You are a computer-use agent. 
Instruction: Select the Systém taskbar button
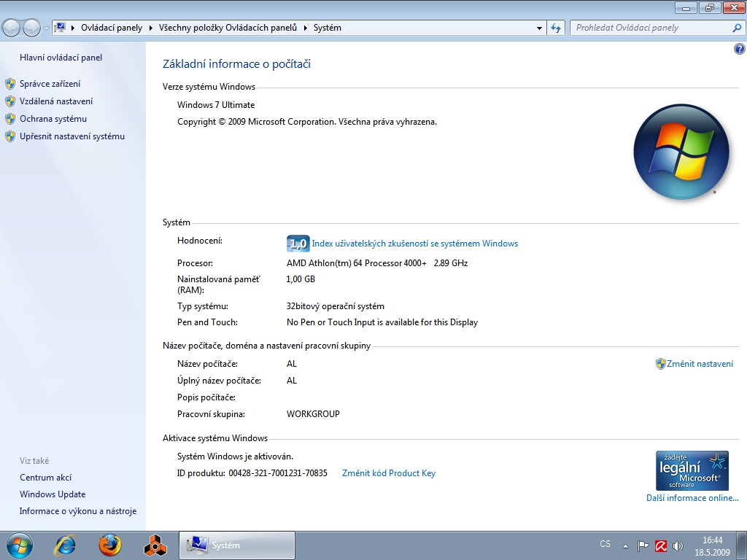(237, 545)
